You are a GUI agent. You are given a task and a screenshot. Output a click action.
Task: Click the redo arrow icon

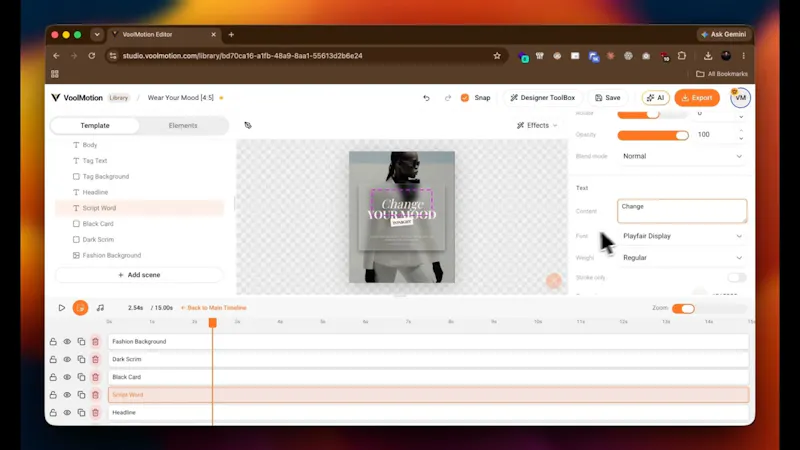click(x=447, y=98)
